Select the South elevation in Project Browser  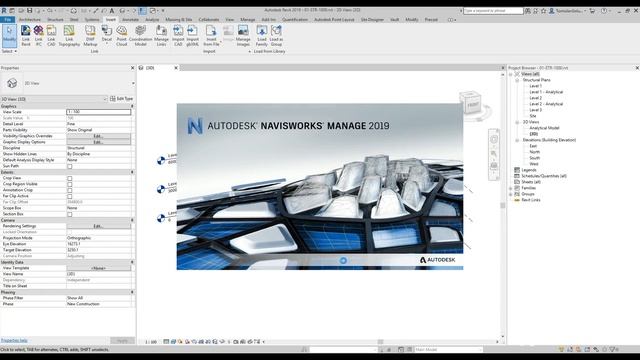[x=535, y=158]
